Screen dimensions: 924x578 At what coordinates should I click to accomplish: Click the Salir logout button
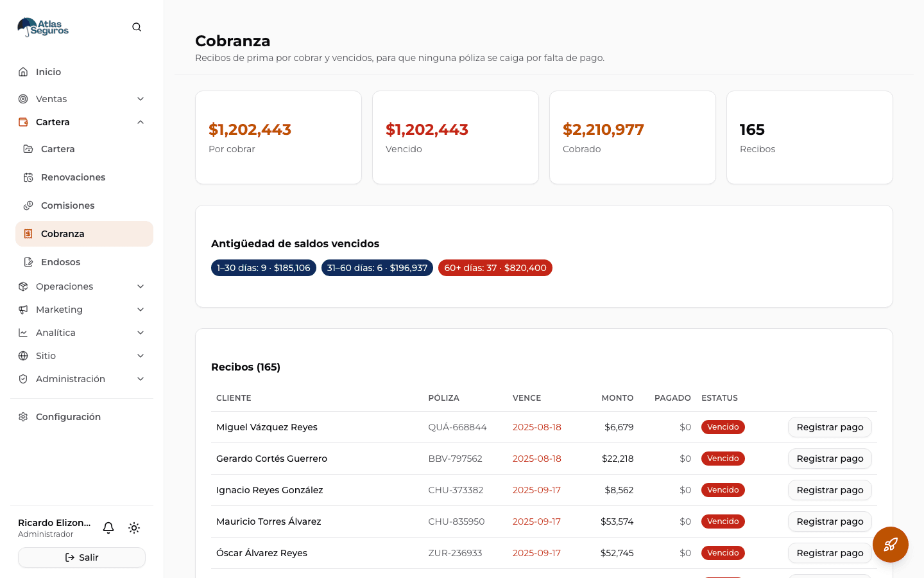(x=81, y=557)
